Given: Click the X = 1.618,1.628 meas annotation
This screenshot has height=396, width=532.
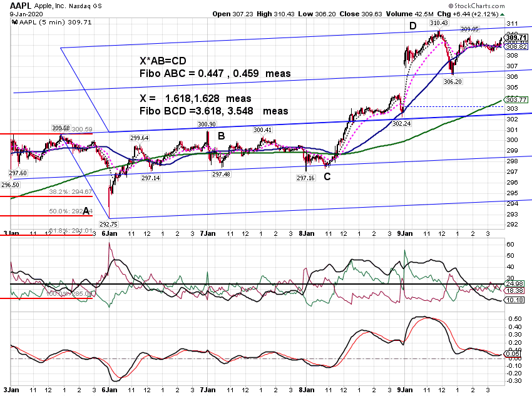Looking at the screenshot, I should 195,99.
